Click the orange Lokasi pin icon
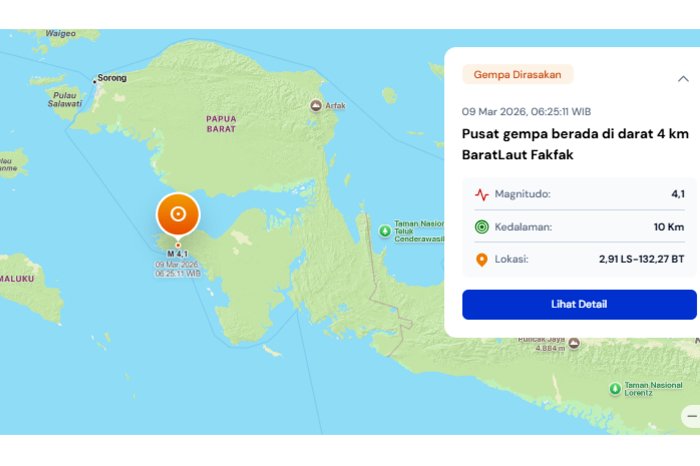Screen dimensions: 700x466 tap(482, 259)
